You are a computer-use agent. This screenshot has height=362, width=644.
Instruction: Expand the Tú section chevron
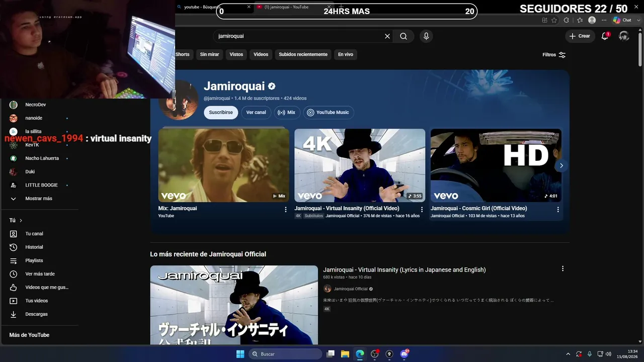[x=21, y=221]
